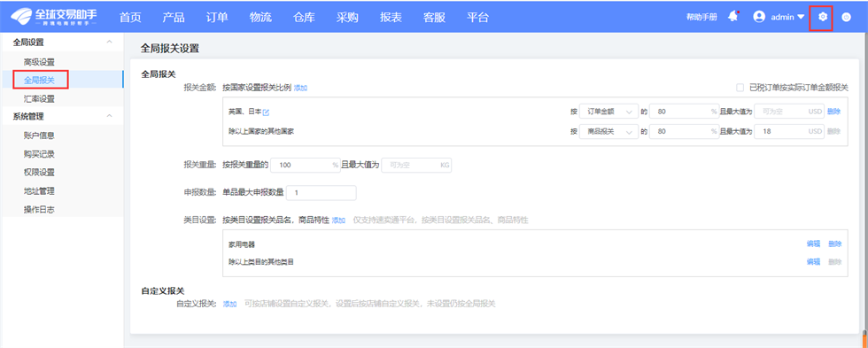Open the 平台 menu

pos(477,17)
